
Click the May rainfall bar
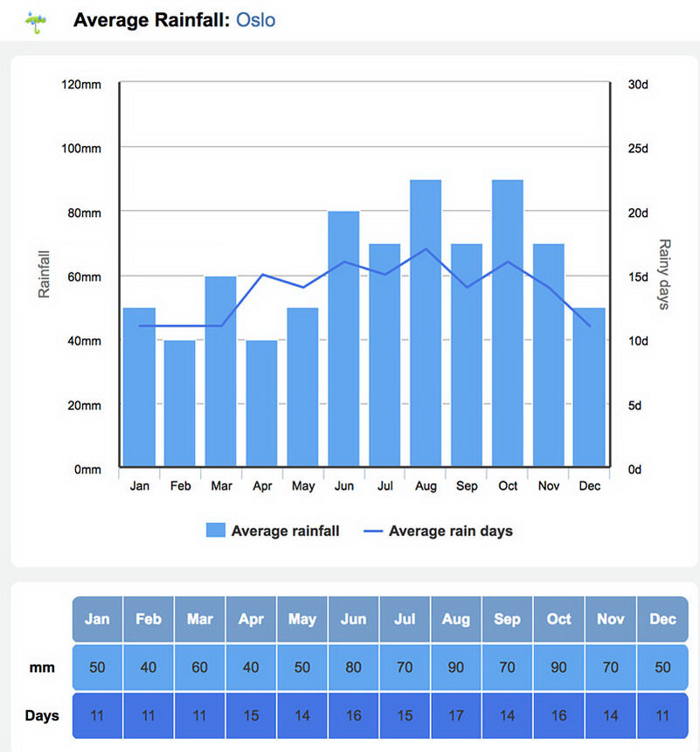coord(302,387)
